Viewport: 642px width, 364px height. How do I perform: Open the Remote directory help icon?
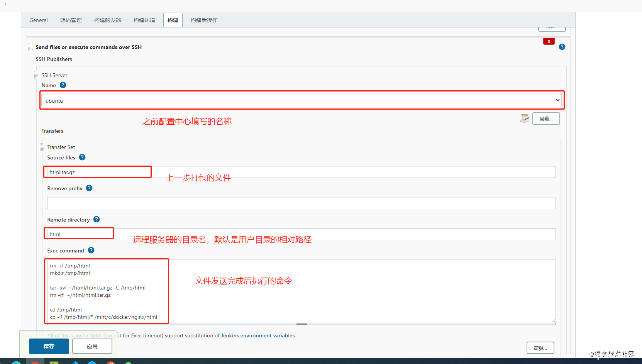96,219
